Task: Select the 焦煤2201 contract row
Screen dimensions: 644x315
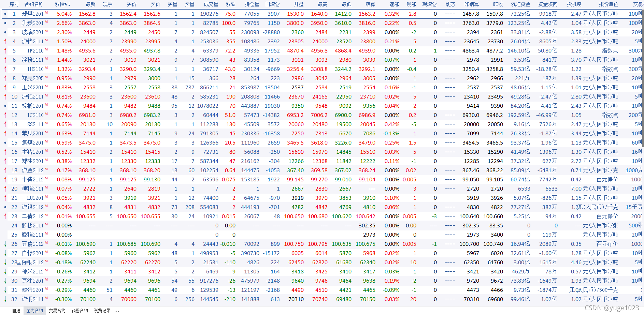Action: (322, 143)
